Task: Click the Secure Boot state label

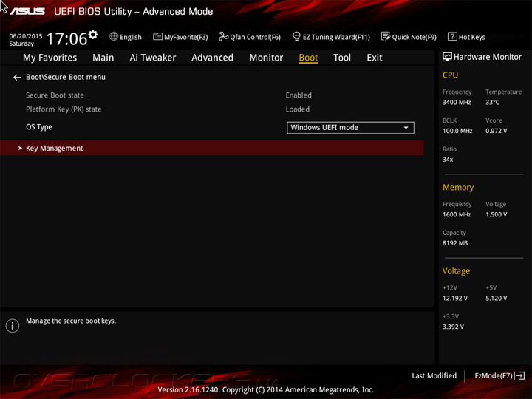Action: [x=55, y=95]
